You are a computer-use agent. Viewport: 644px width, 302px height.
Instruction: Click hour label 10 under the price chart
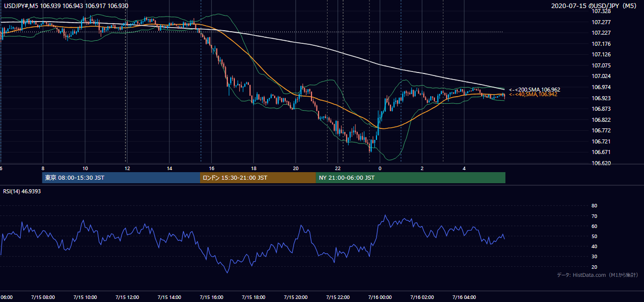click(x=85, y=169)
